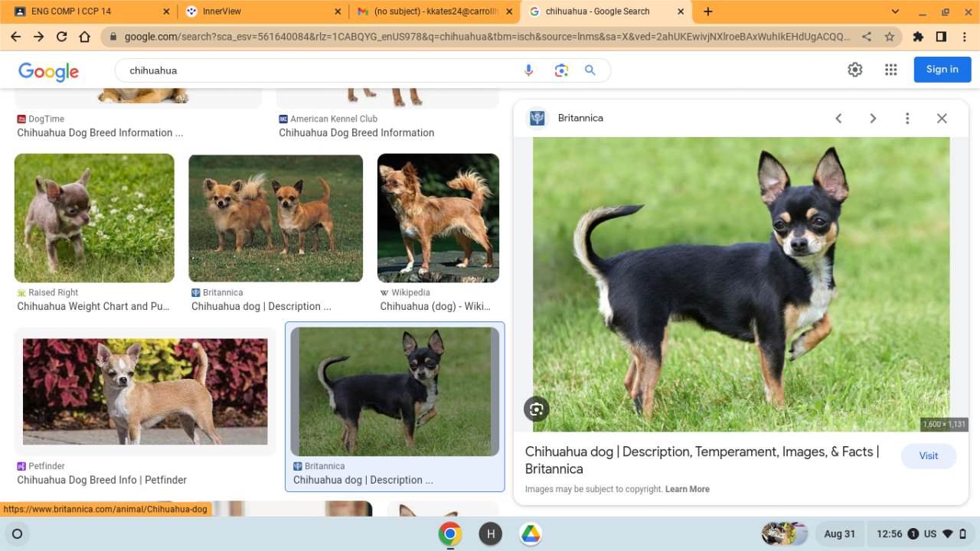Bookmark this page with star icon
The width and height of the screenshot is (980, 551).
(890, 37)
